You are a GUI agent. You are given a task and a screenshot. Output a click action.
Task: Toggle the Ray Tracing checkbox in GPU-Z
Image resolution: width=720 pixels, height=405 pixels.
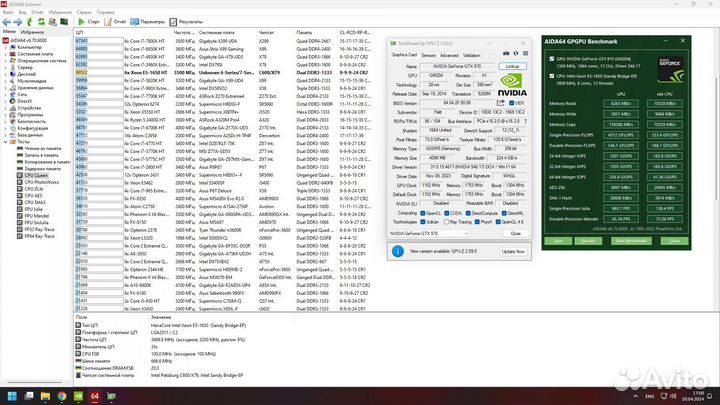[446, 222]
